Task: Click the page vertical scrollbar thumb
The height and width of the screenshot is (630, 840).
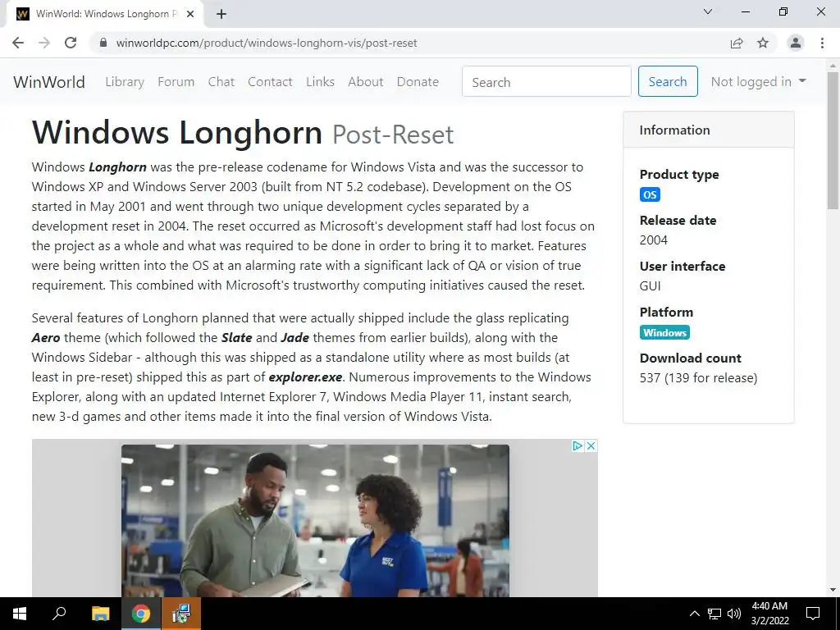Action: 833,140
